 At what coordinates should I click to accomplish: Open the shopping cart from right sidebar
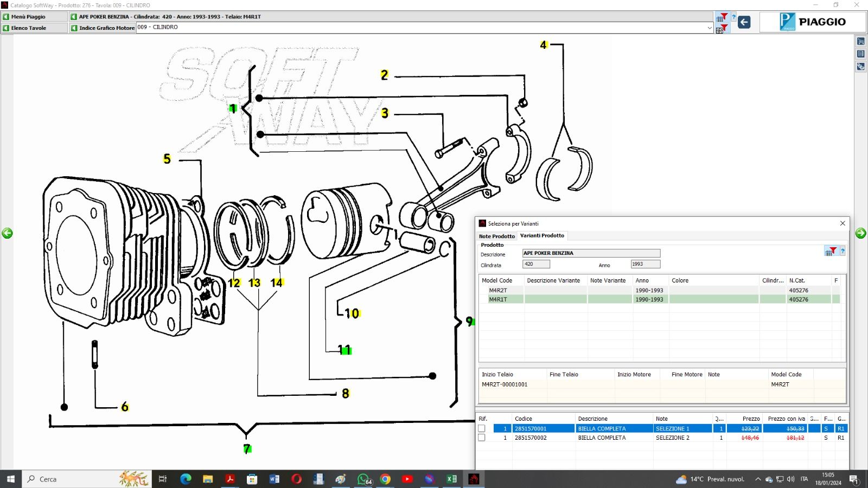click(860, 41)
